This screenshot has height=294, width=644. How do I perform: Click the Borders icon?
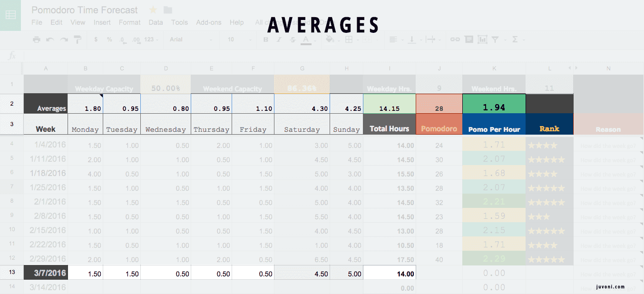tap(349, 39)
